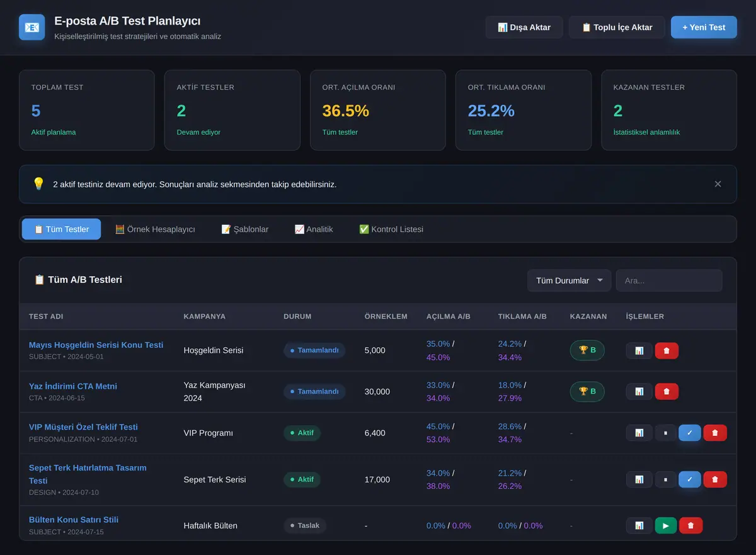Open the Şablonlar tab
The height and width of the screenshot is (555, 756).
(245, 229)
